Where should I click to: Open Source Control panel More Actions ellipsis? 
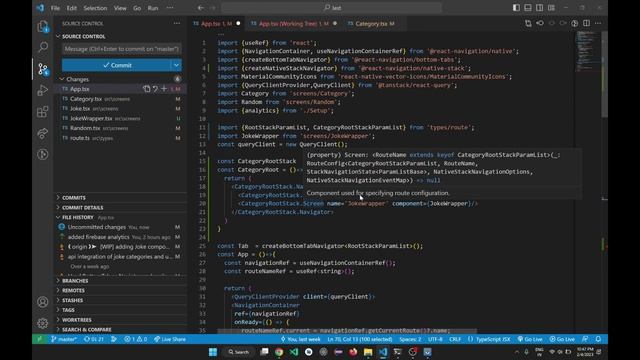click(177, 23)
